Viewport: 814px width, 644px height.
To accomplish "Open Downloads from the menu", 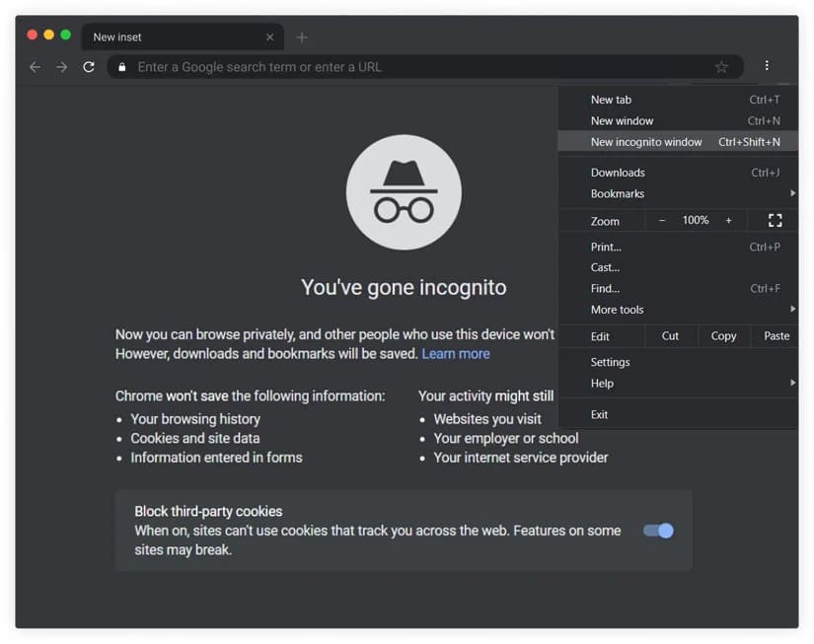I will coord(678,173).
